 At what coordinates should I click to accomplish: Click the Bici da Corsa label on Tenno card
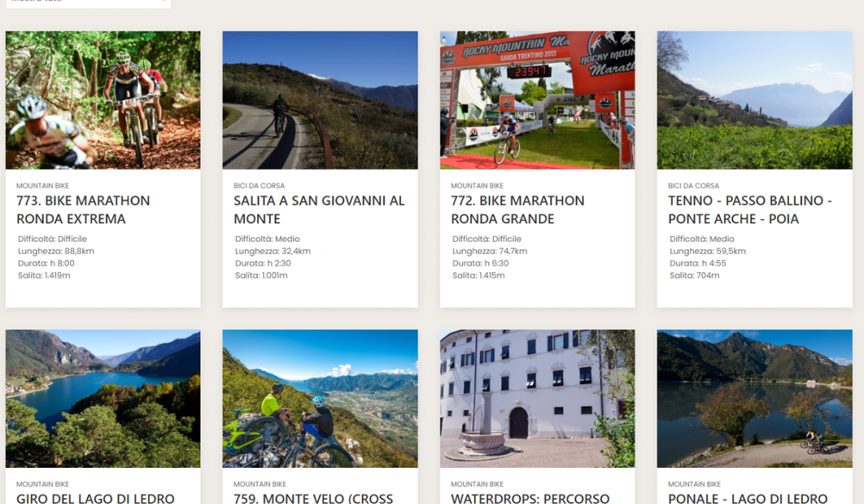[693, 185]
